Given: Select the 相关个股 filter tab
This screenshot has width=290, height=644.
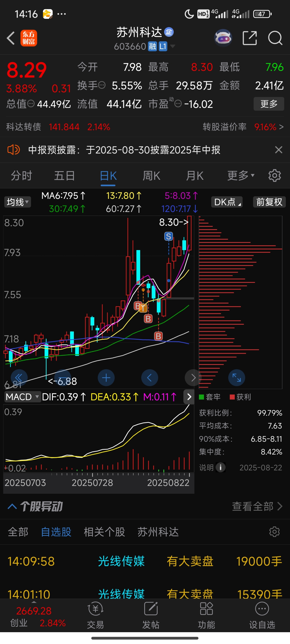Looking at the screenshot, I should 104,532.
